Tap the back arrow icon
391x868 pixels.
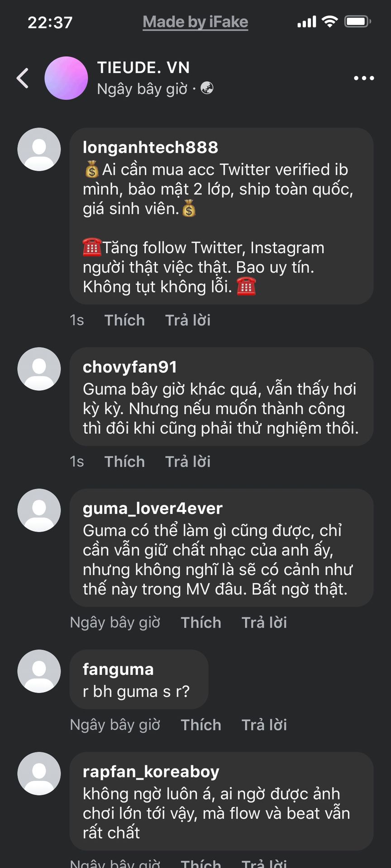(x=23, y=78)
